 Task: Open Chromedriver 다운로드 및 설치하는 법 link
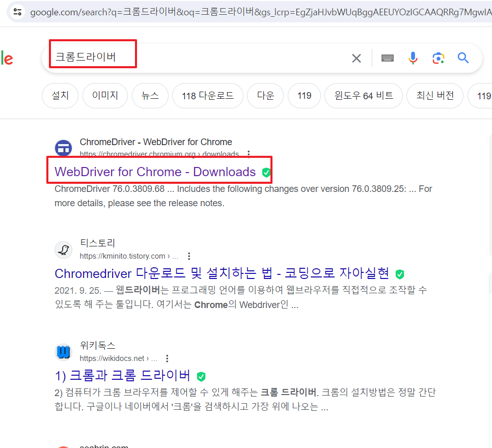(x=222, y=273)
